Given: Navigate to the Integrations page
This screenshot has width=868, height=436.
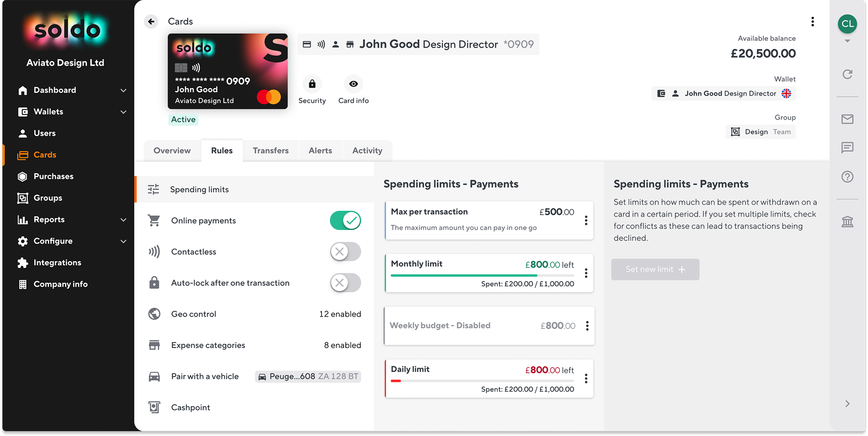Looking at the screenshot, I should [57, 263].
